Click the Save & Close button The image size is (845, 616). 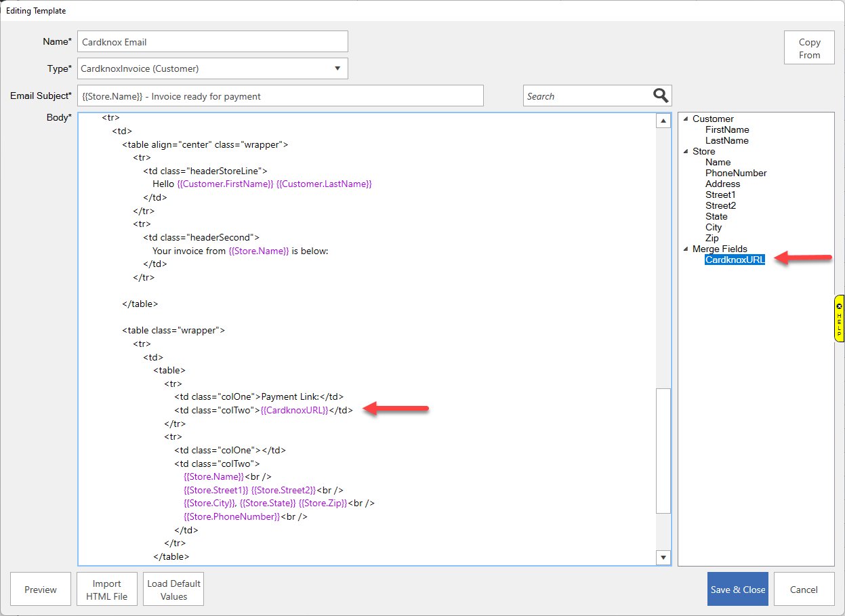(737, 590)
